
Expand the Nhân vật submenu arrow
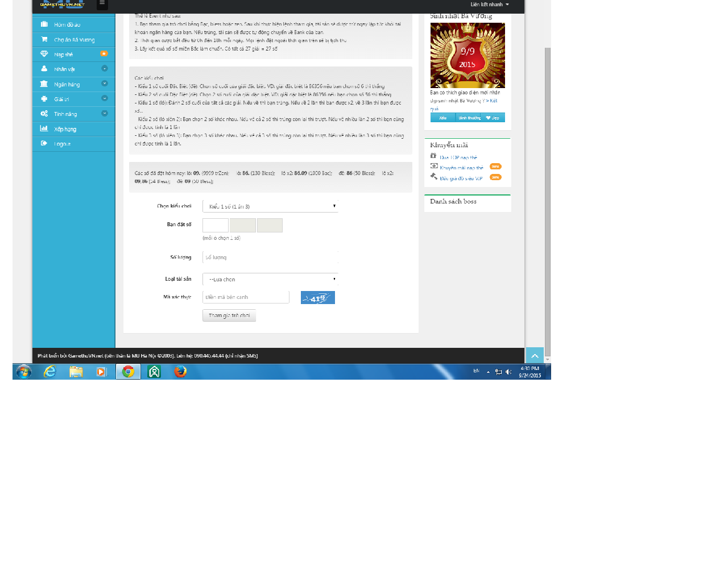(105, 68)
